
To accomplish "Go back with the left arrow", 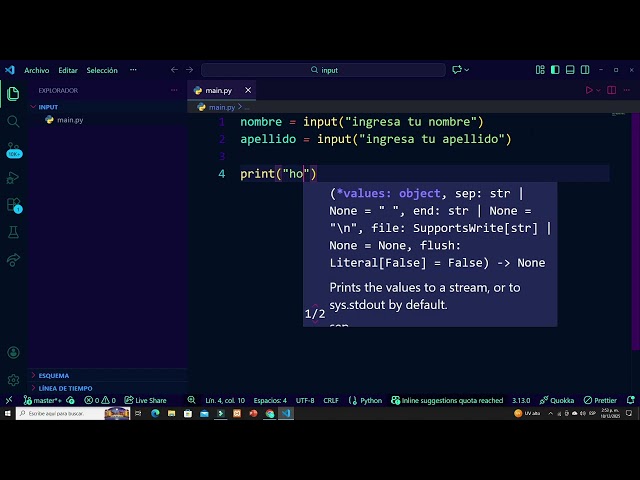I will [174, 70].
